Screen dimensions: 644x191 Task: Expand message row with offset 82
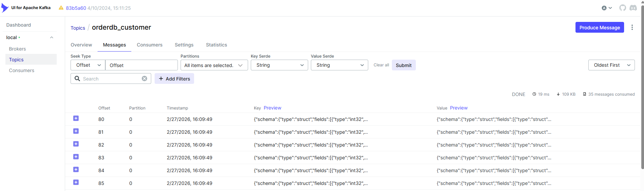(x=76, y=144)
